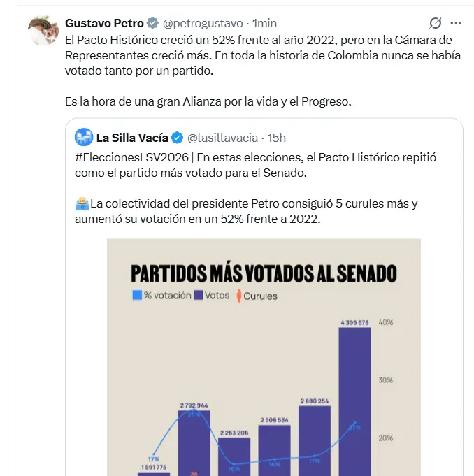Click the tallest bar labeled 4 399 678
The image size is (474, 476).
coord(354,398)
